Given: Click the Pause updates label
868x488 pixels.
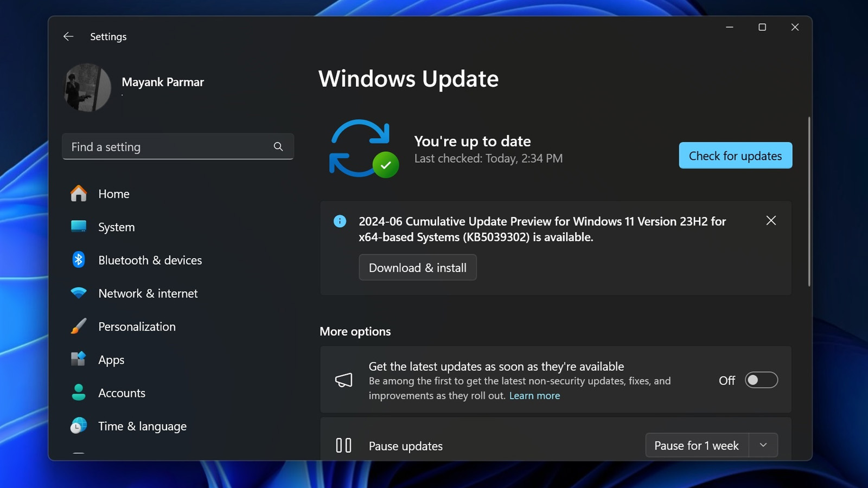Looking at the screenshot, I should (x=406, y=446).
